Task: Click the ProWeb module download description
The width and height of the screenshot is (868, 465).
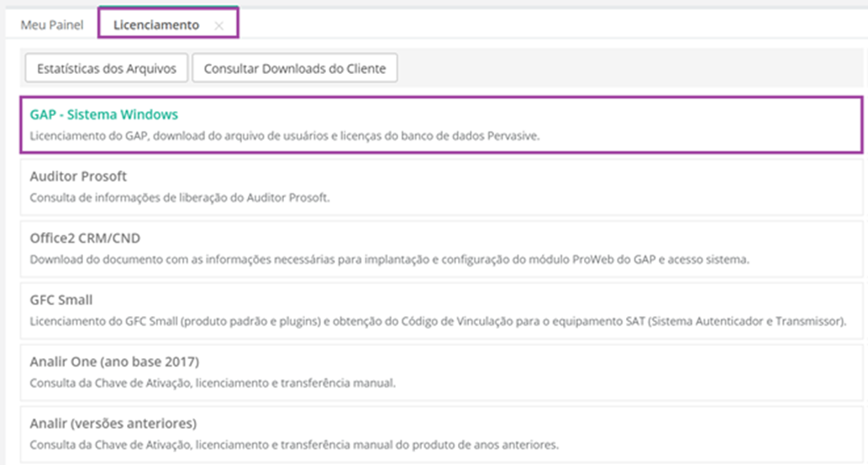Action: point(389,259)
